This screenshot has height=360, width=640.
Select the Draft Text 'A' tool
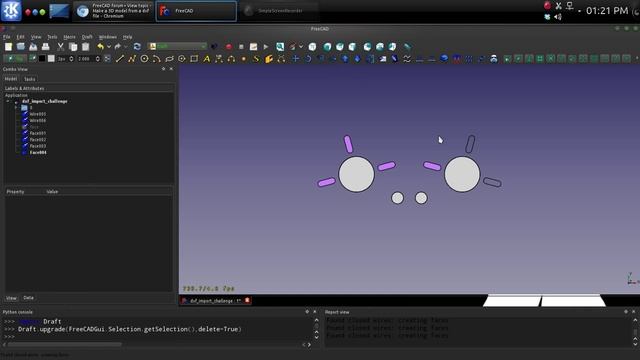click(x=207, y=59)
